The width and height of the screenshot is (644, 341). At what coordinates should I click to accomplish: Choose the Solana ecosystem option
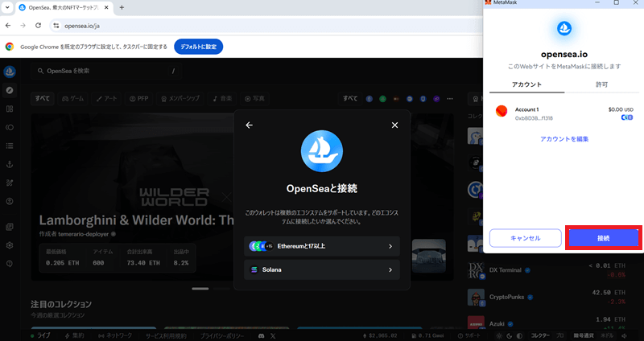(x=321, y=269)
